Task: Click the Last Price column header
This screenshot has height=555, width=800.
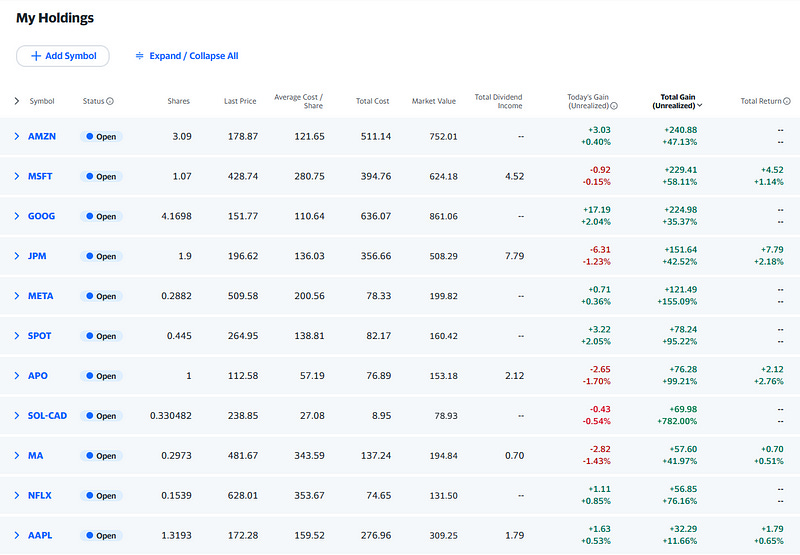Action: pyautogui.click(x=240, y=101)
